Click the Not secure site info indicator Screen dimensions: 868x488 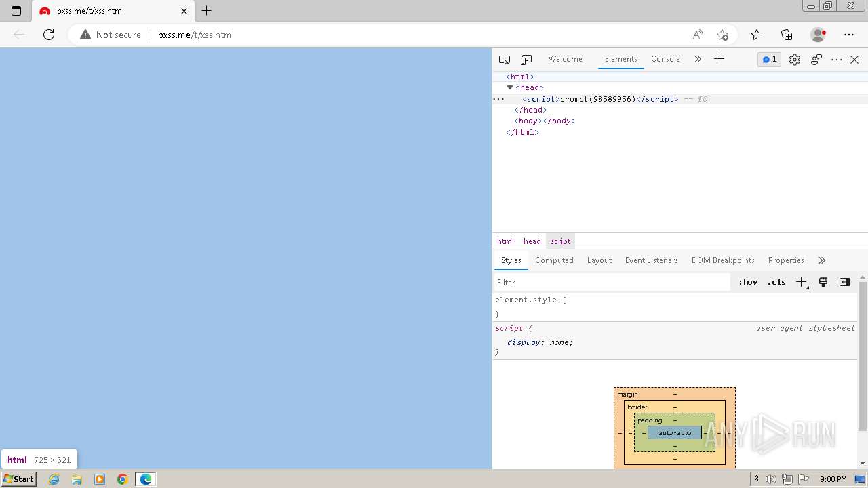click(x=111, y=35)
